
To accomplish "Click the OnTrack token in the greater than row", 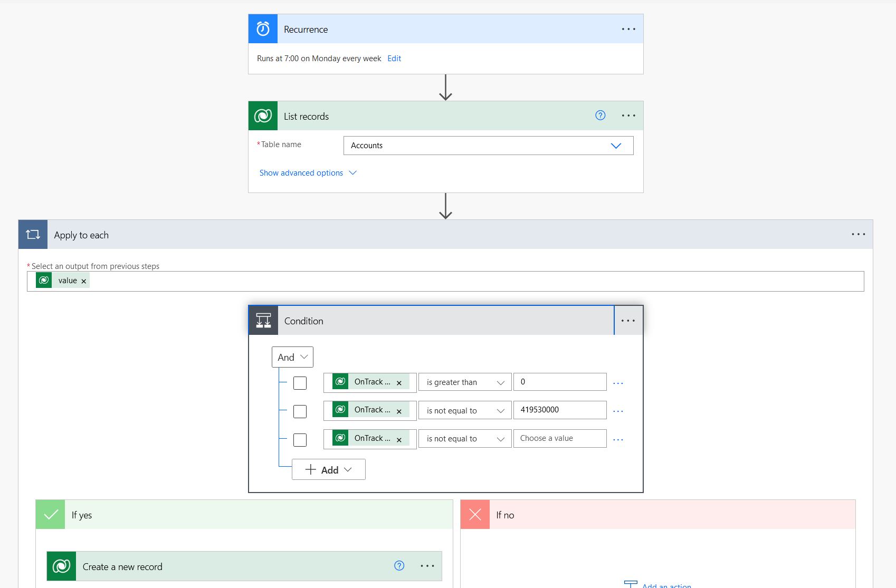I will pyautogui.click(x=371, y=382).
